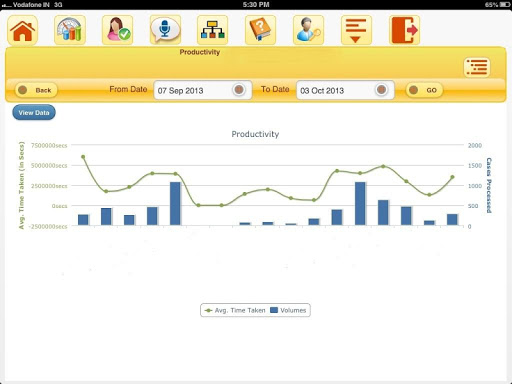This screenshot has width=512, height=384.
Task: Tap the microphone speech bubble icon
Action: click(165, 30)
